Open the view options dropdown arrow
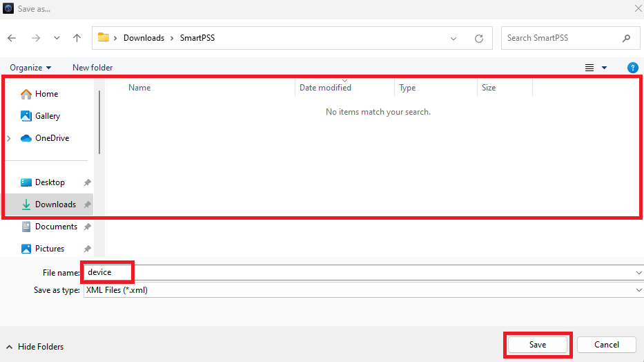 (605, 68)
